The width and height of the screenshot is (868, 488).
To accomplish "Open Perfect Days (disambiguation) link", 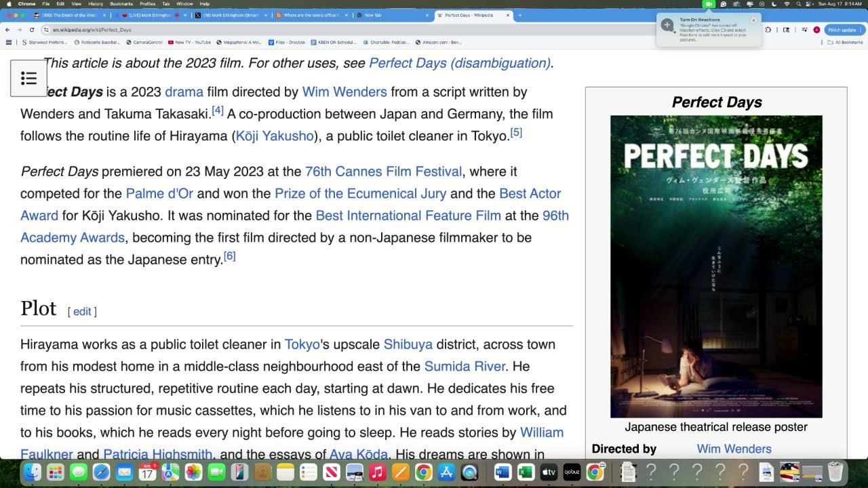I will coord(460,63).
